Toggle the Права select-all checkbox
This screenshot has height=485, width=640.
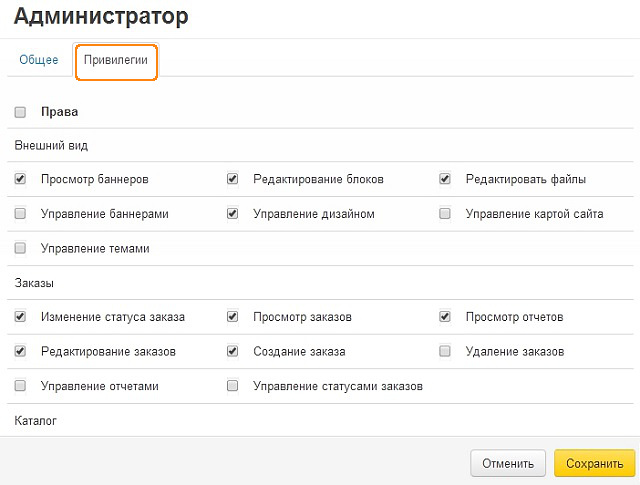point(20,112)
